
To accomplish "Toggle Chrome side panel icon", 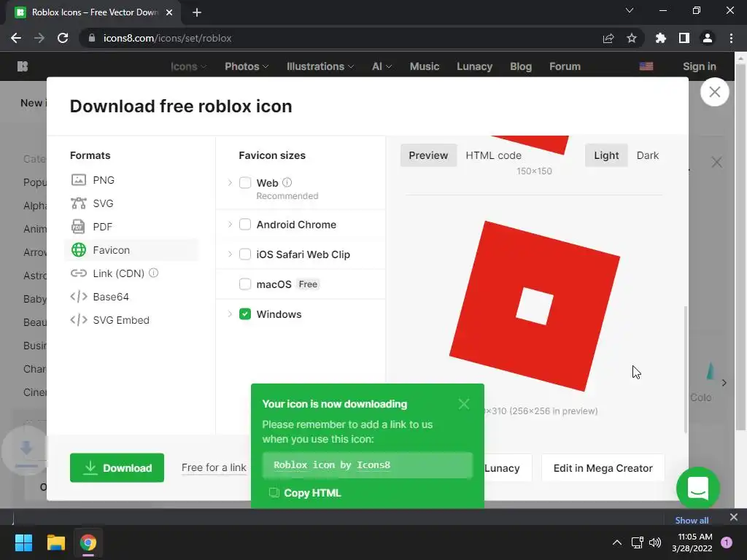I will [x=684, y=38].
